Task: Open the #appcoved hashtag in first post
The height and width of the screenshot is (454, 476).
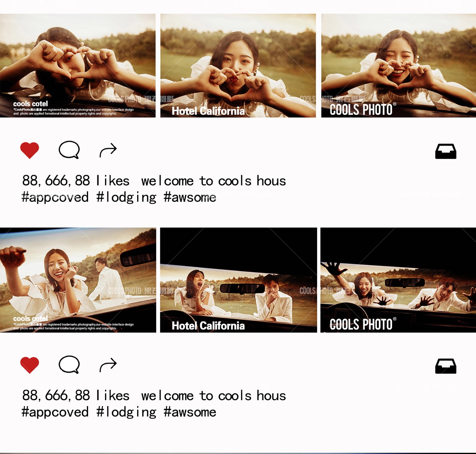Action: (55, 197)
